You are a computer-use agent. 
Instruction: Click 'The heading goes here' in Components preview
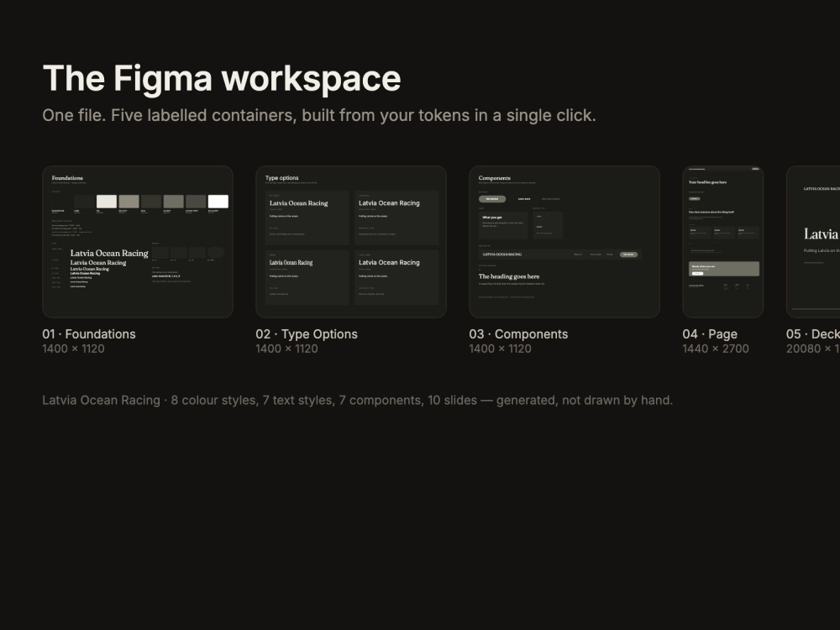[x=509, y=276]
